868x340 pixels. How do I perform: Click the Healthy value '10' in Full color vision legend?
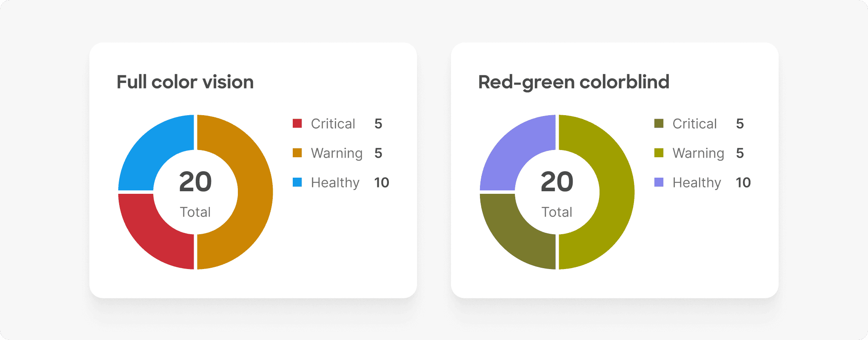pyautogui.click(x=382, y=182)
